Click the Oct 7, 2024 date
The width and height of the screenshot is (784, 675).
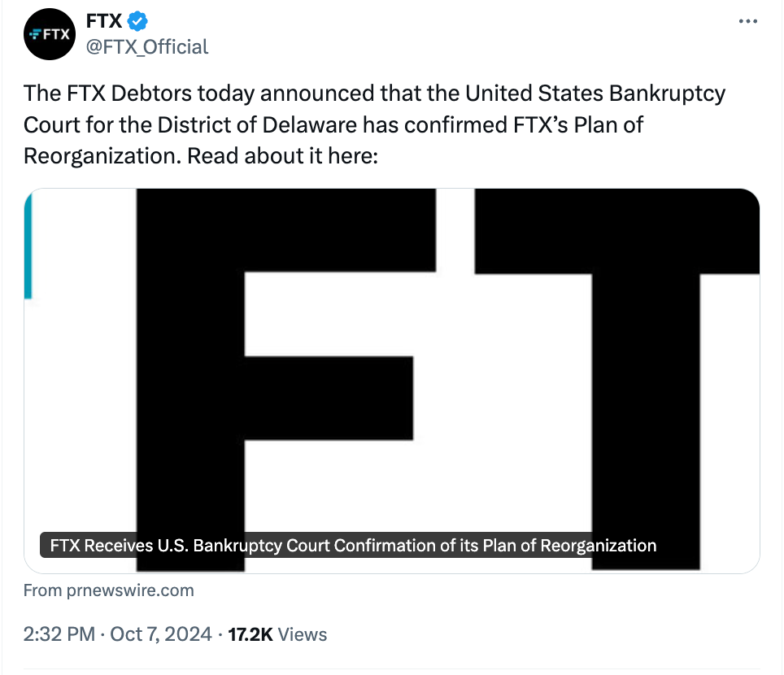click(x=160, y=634)
